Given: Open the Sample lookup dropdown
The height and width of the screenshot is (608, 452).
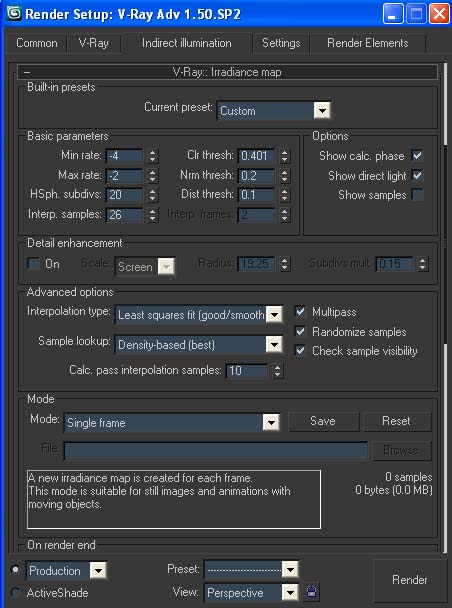Looking at the screenshot, I should click(199, 345).
